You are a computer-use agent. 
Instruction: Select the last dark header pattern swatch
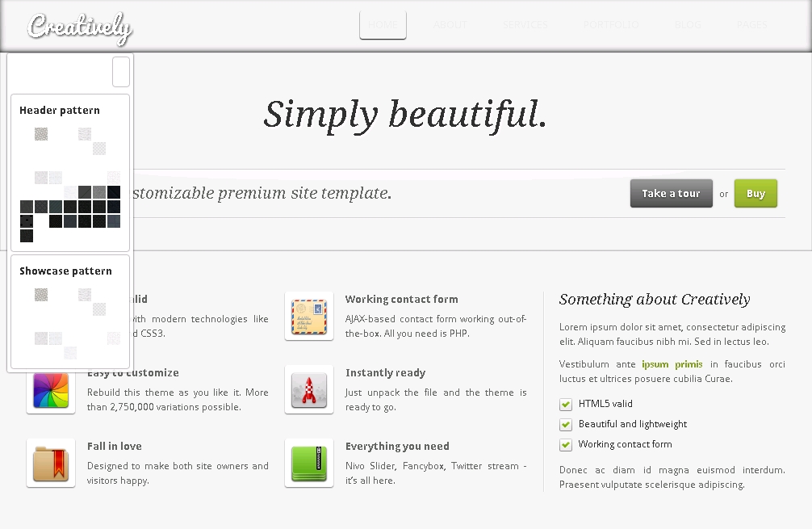coord(27,236)
